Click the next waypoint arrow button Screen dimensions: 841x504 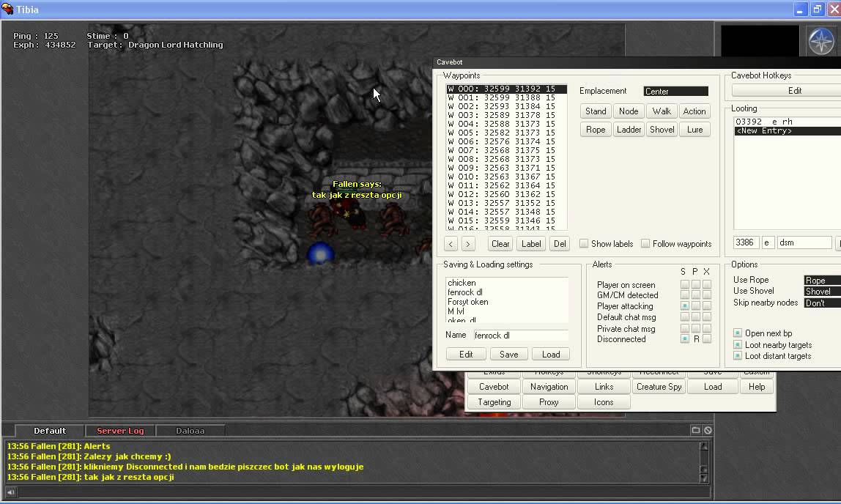coord(467,244)
